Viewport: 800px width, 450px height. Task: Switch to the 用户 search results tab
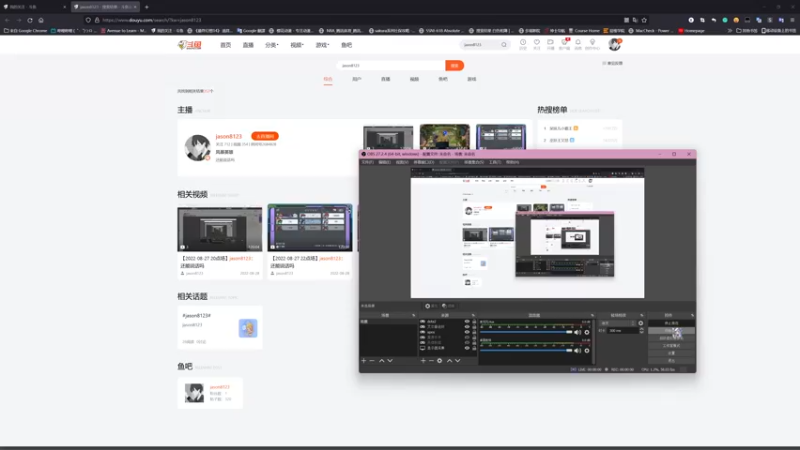(357, 79)
